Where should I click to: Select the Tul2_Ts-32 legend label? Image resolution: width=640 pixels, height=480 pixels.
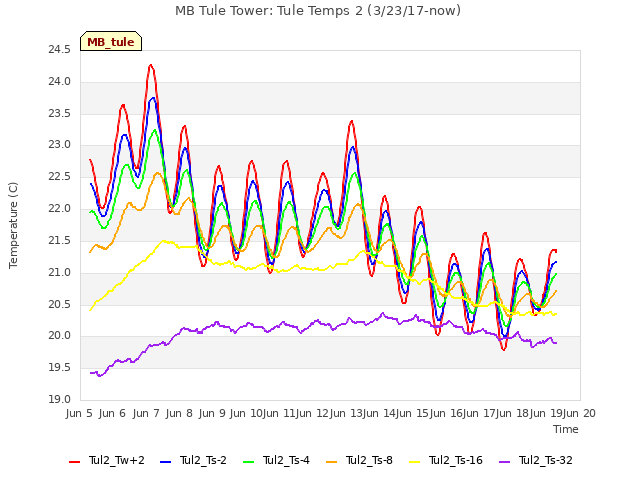pyautogui.click(x=546, y=460)
